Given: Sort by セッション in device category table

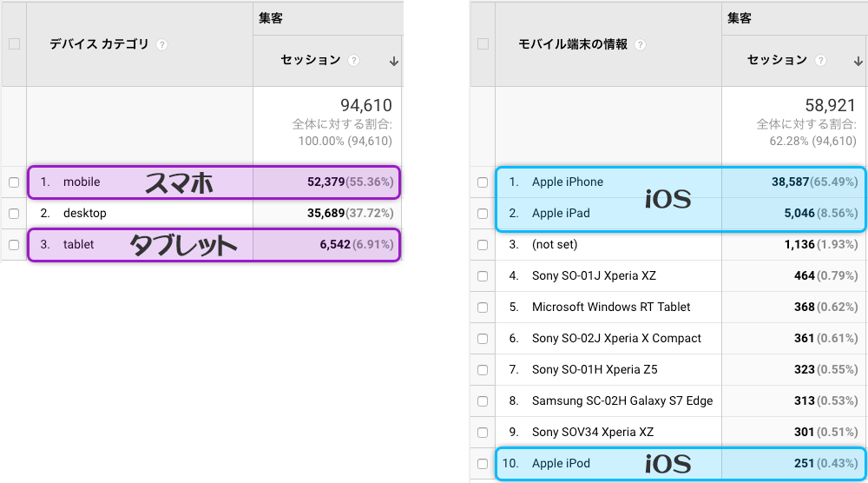Looking at the screenshot, I should (311, 60).
